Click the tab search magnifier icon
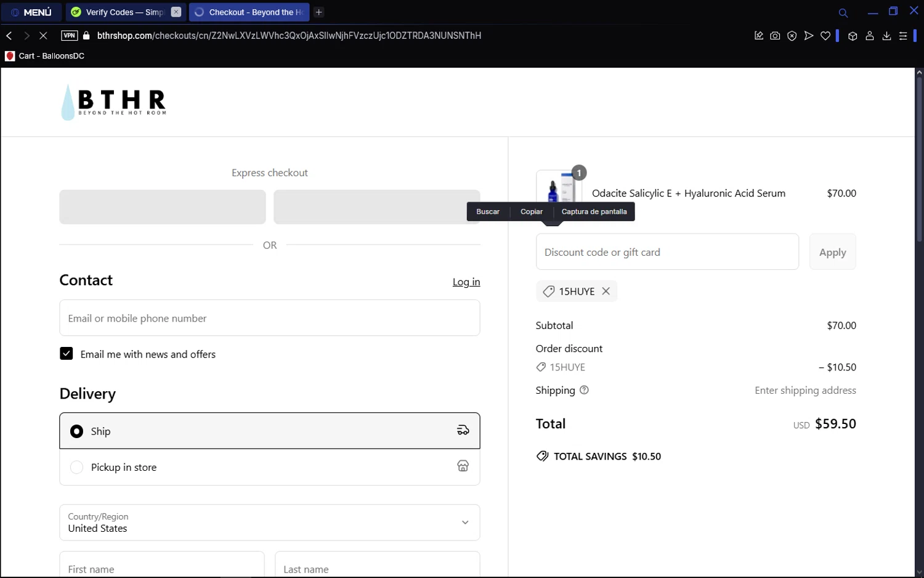The height and width of the screenshot is (578, 924). point(843,13)
